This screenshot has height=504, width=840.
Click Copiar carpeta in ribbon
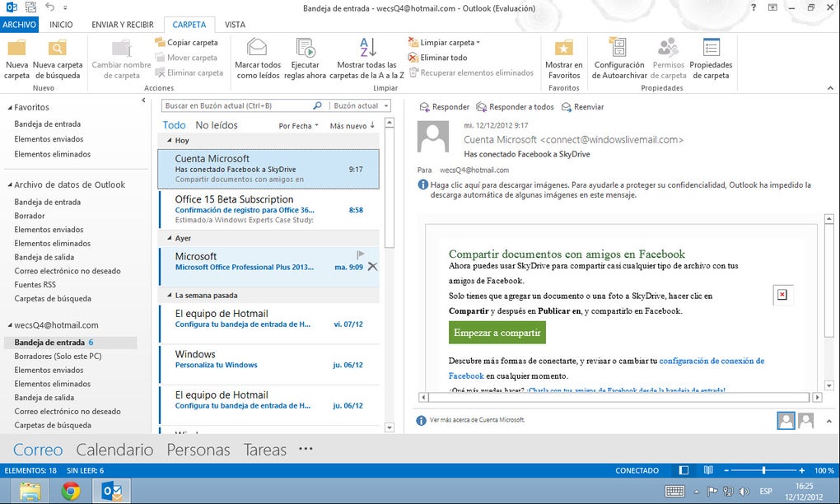pos(186,42)
